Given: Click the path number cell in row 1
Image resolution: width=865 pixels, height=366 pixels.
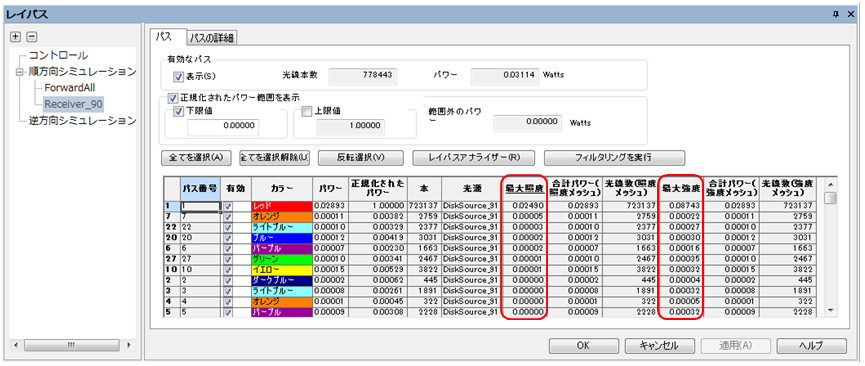Looking at the screenshot, I should coord(201,205).
